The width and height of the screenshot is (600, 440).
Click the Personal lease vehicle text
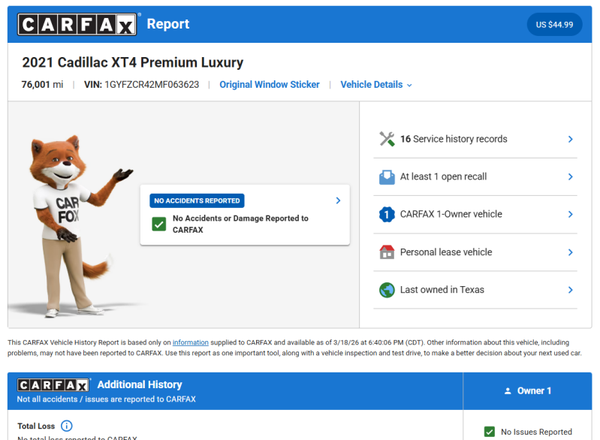point(446,252)
